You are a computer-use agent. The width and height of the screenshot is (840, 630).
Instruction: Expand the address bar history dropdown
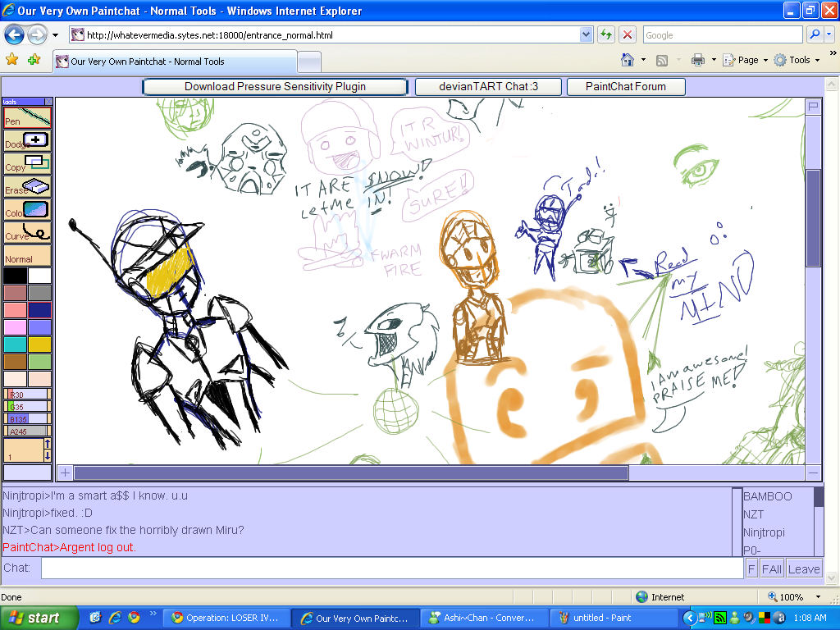tap(584, 34)
